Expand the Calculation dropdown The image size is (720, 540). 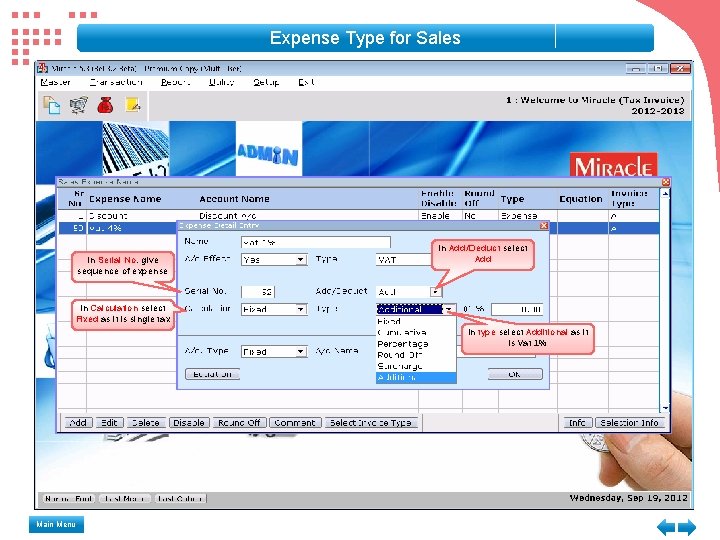[x=300, y=309]
